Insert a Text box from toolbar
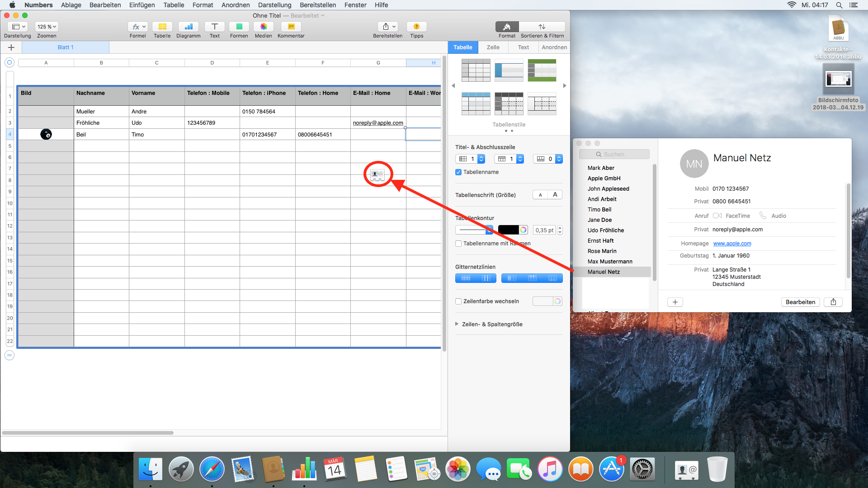 [x=214, y=27]
